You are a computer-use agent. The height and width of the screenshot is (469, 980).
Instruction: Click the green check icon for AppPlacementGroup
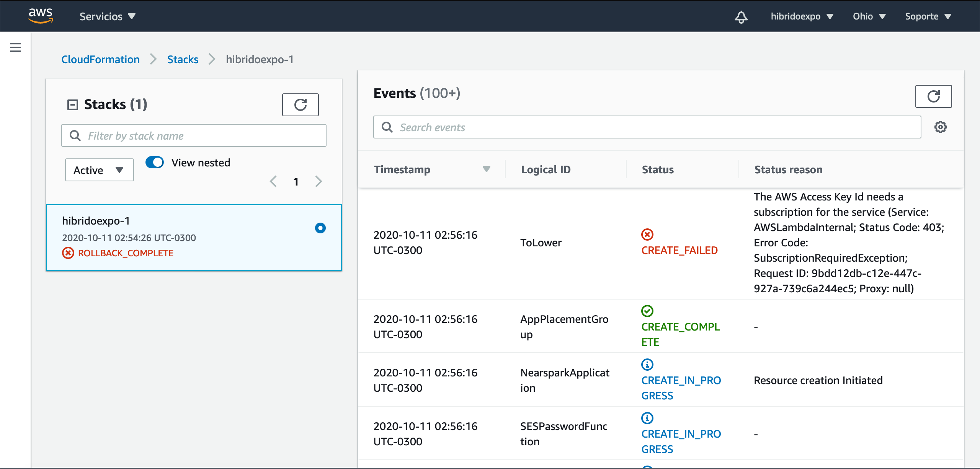(x=647, y=311)
